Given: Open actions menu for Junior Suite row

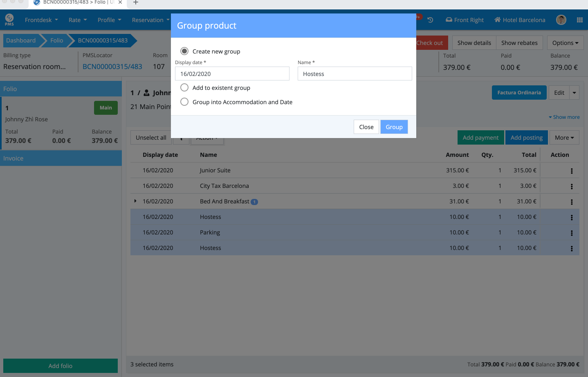Looking at the screenshot, I should (x=571, y=171).
